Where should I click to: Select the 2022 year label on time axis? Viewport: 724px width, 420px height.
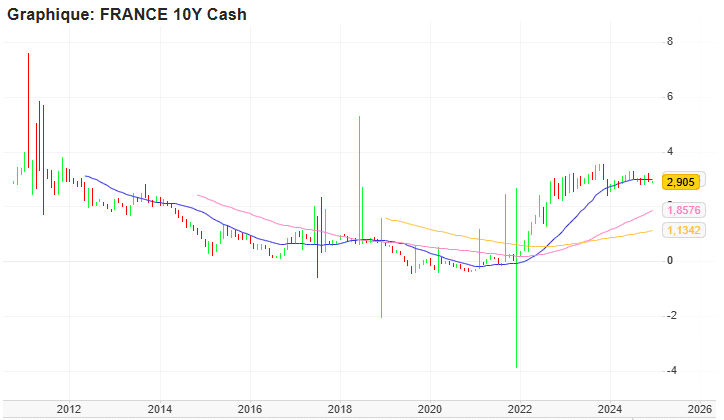(519, 408)
